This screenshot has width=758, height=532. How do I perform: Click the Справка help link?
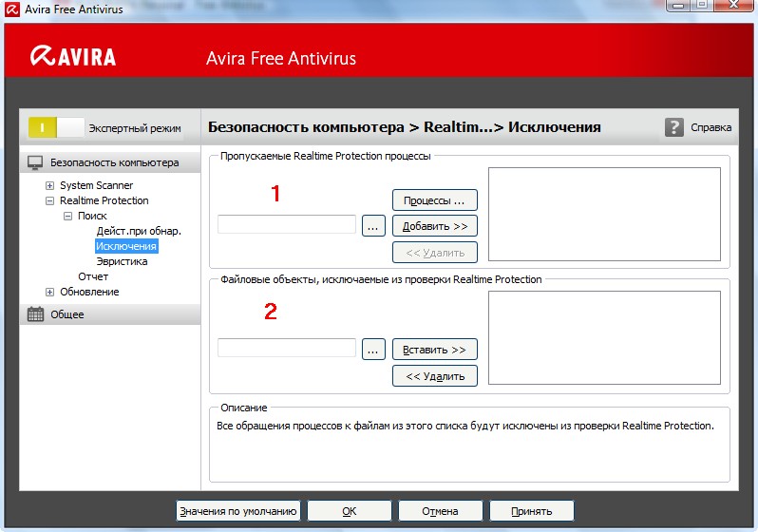tap(711, 127)
